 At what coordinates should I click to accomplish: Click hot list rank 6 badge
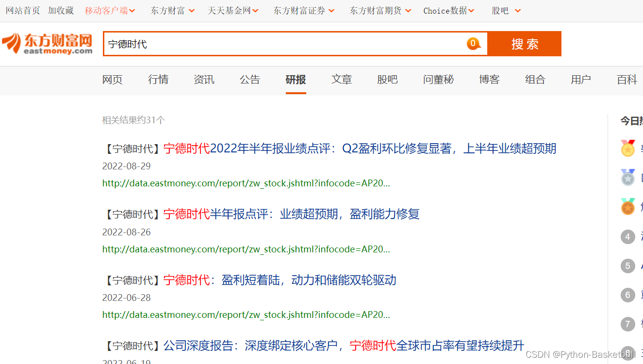click(628, 295)
